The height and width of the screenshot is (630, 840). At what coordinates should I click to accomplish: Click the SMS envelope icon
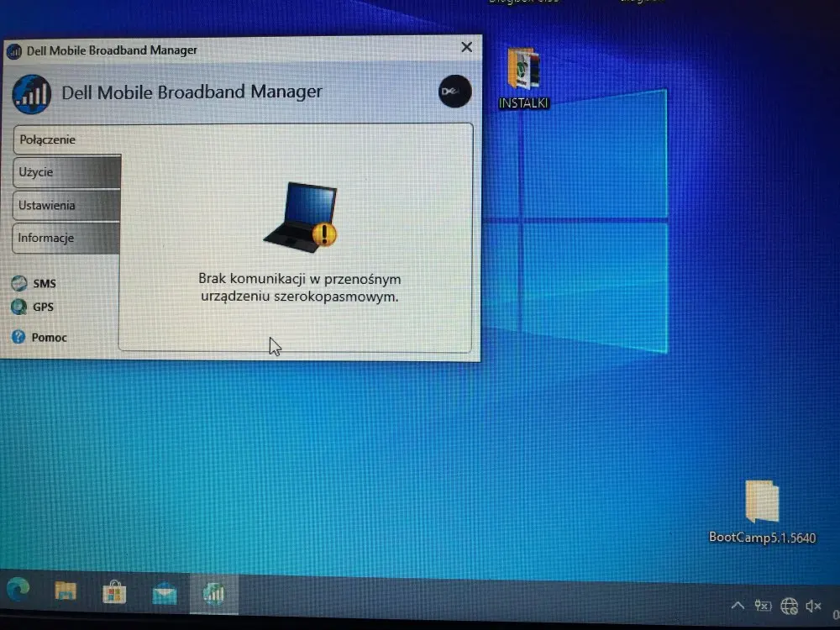[x=19, y=283]
